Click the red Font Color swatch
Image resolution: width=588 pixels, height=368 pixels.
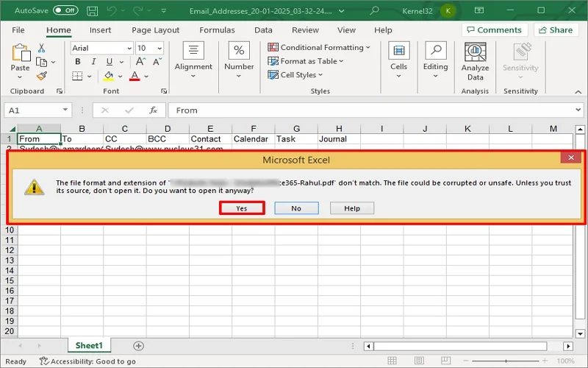135,76
